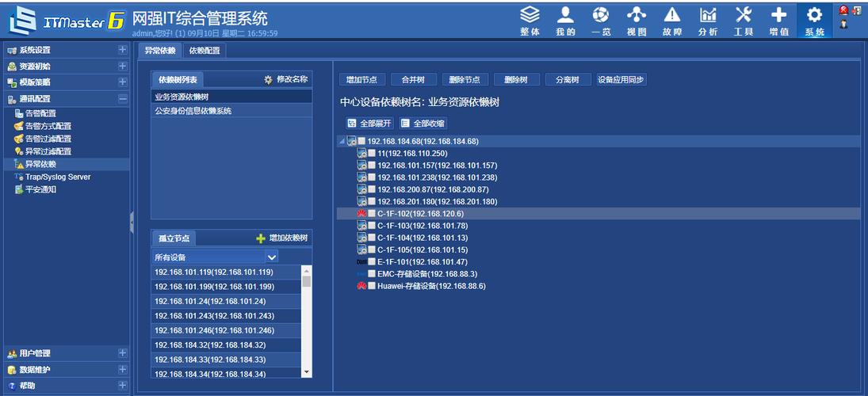This screenshot has width=868, height=396.
Task: Check the box for C-1F-102(192.168.120.6)
Action: pos(372,214)
